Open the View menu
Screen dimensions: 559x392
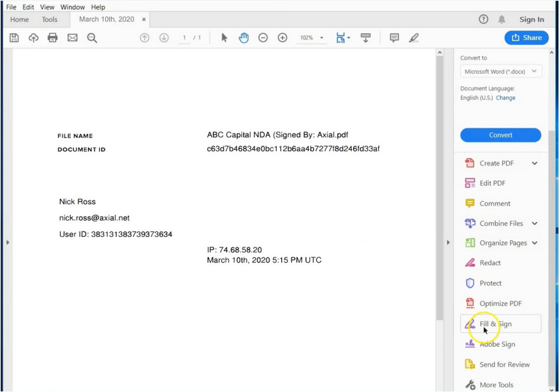coord(47,7)
